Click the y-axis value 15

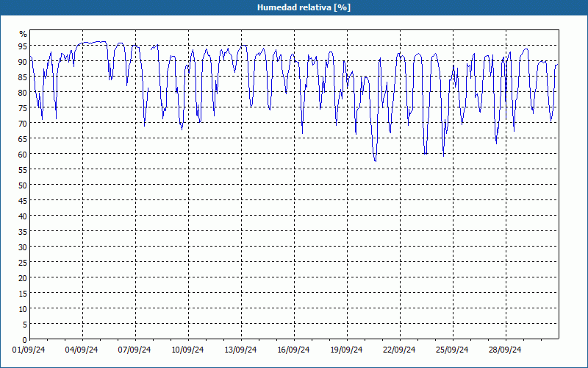click(23, 293)
